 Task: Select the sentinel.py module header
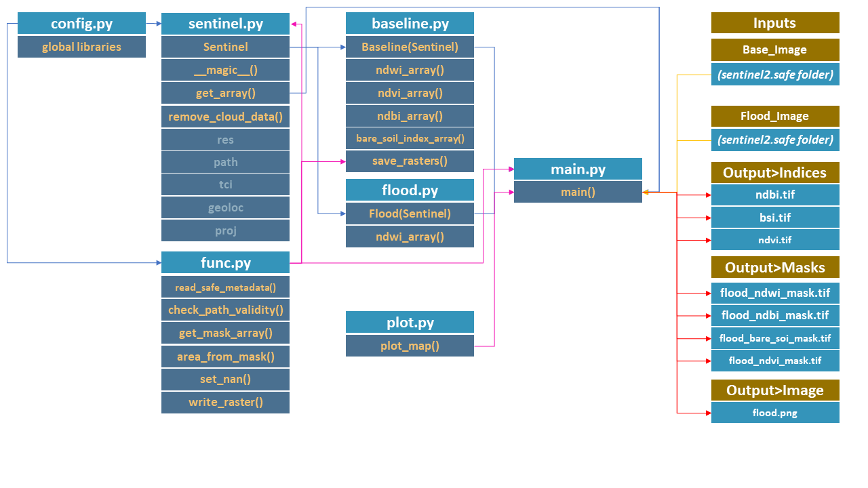(225, 22)
